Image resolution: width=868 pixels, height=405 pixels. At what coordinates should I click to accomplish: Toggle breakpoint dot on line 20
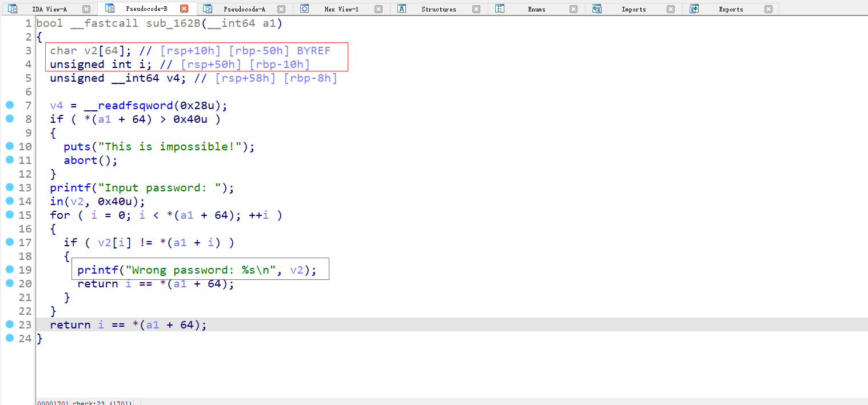pyautogui.click(x=9, y=283)
